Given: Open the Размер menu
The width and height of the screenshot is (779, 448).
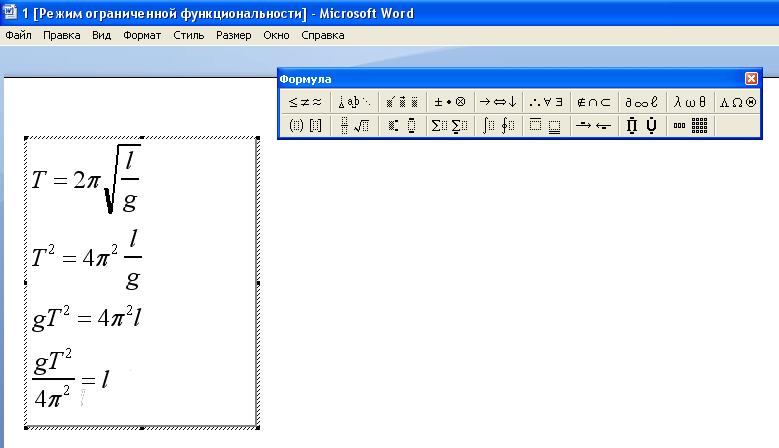Looking at the screenshot, I should point(233,35).
